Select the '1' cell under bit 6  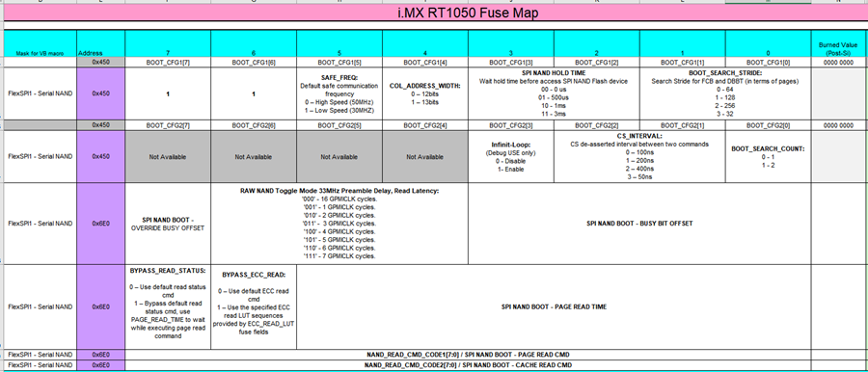[254, 93]
